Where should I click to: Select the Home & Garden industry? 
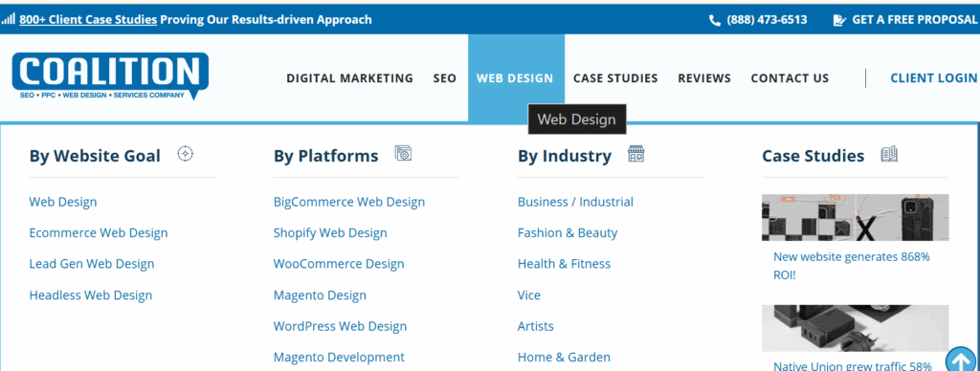point(564,358)
